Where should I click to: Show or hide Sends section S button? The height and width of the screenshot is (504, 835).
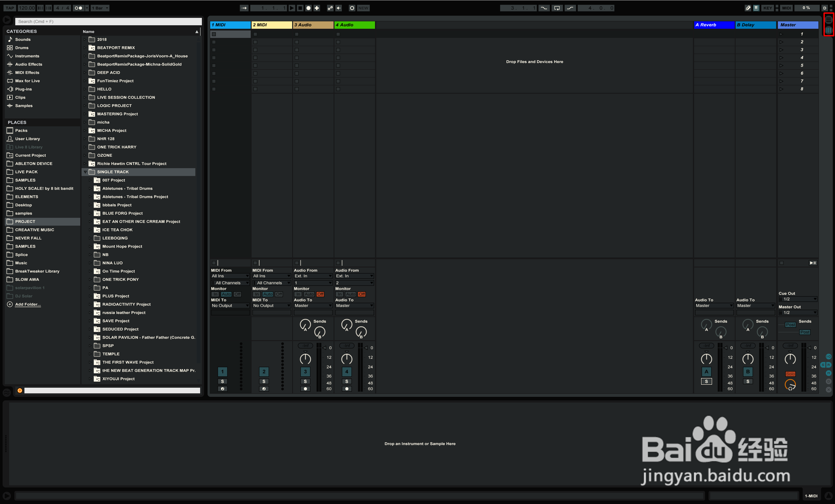pos(823,365)
